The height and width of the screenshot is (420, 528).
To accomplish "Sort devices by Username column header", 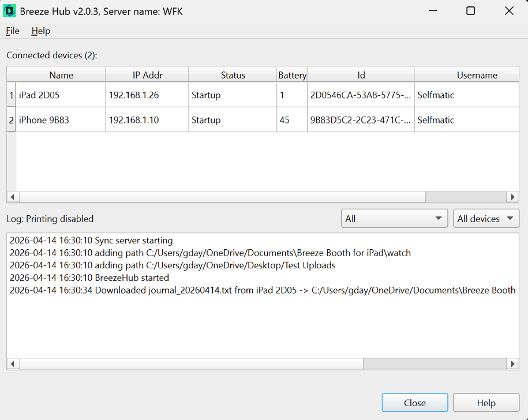I will [x=467, y=75].
